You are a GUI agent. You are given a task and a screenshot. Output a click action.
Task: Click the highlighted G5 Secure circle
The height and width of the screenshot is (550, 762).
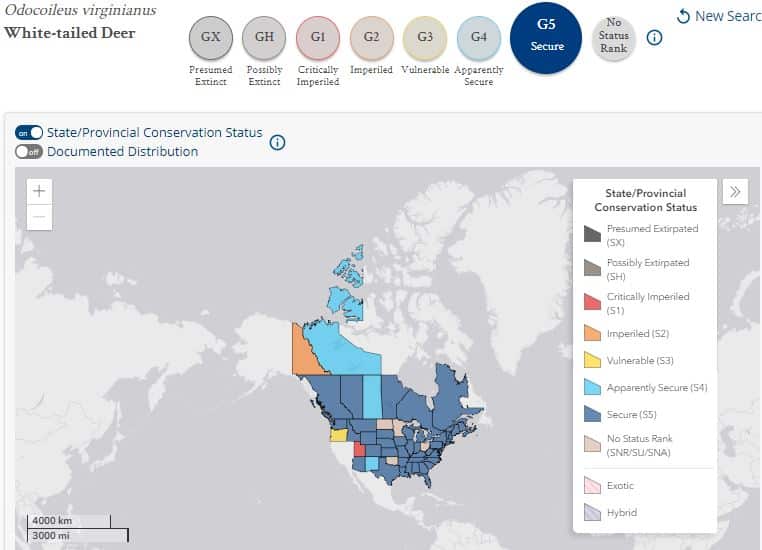click(x=546, y=37)
